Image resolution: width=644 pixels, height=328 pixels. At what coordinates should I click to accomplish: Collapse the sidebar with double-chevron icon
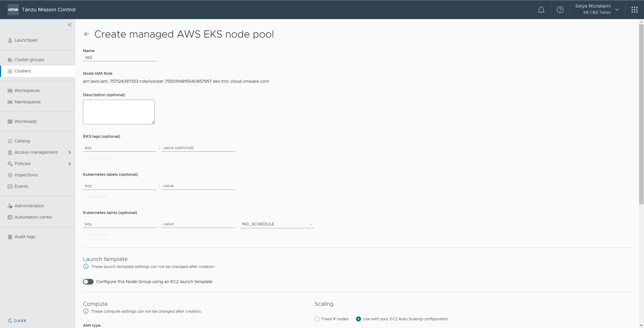70,25
